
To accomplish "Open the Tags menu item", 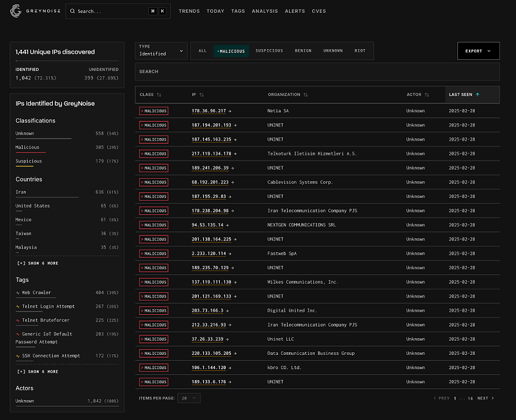I will [x=238, y=11].
